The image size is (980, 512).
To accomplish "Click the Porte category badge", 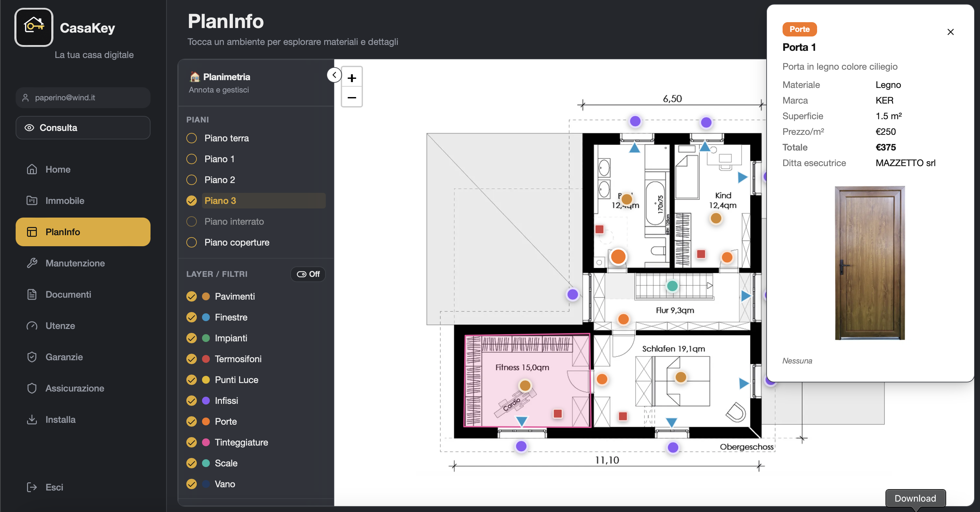I will tap(799, 29).
